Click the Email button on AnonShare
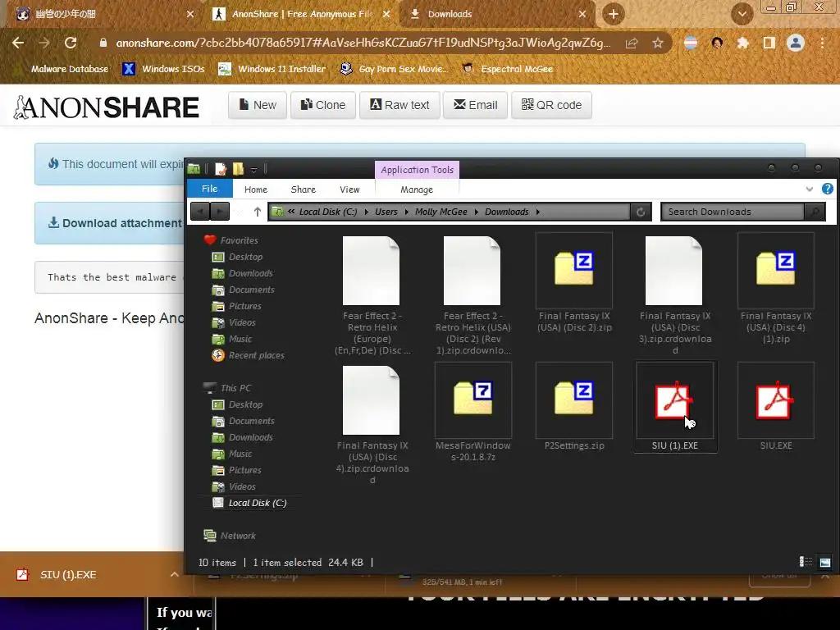The image size is (840, 630). coord(475,105)
